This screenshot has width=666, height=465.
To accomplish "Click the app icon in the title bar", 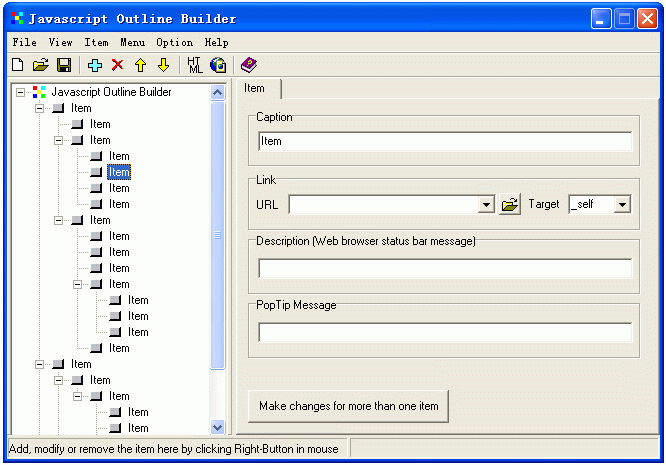I will (17, 18).
